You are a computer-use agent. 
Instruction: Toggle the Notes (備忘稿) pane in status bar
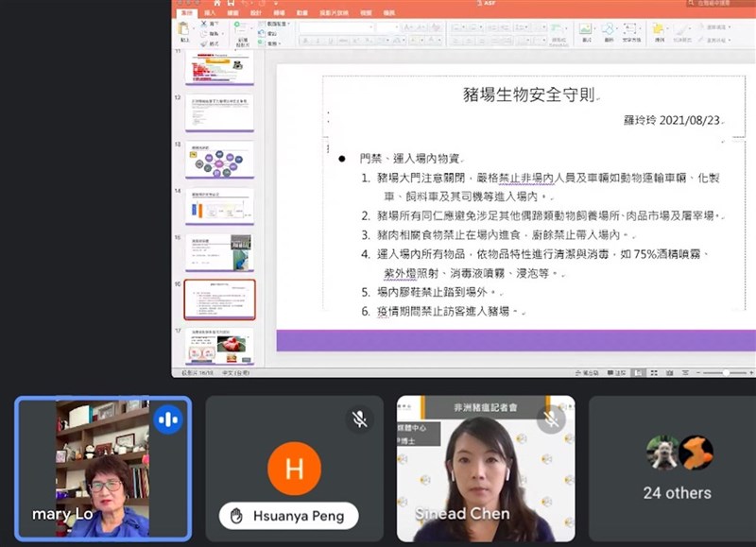pyautogui.click(x=587, y=372)
